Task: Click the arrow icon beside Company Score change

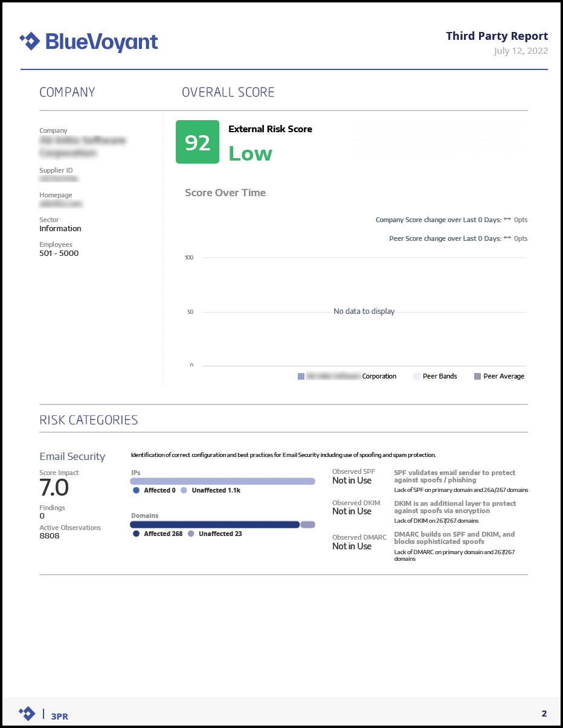Action: coord(507,220)
